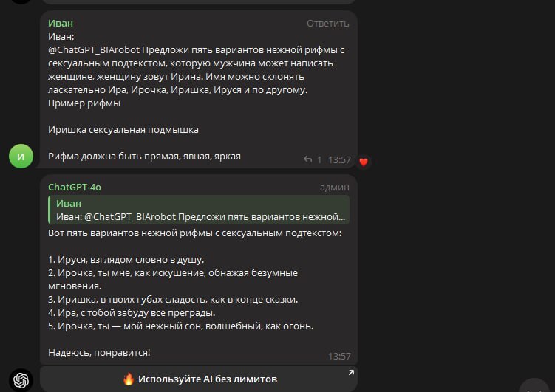This screenshot has width=555, height=392.
Task: Jump to the quoted Иван message
Action: pyautogui.click(x=200, y=210)
